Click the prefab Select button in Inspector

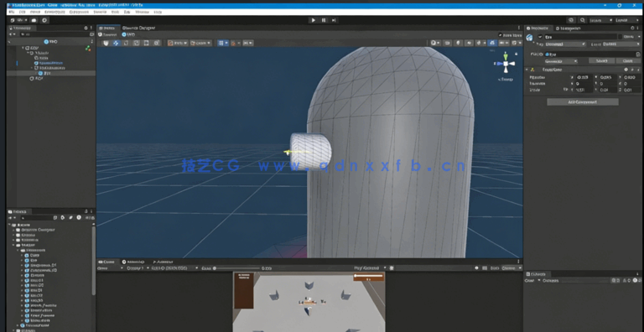click(x=601, y=61)
